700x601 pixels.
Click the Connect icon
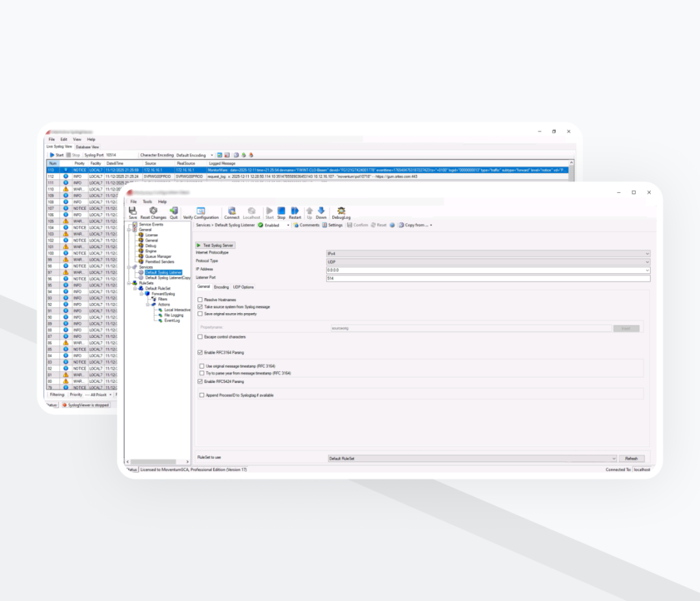pyautogui.click(x=232, y=211)
